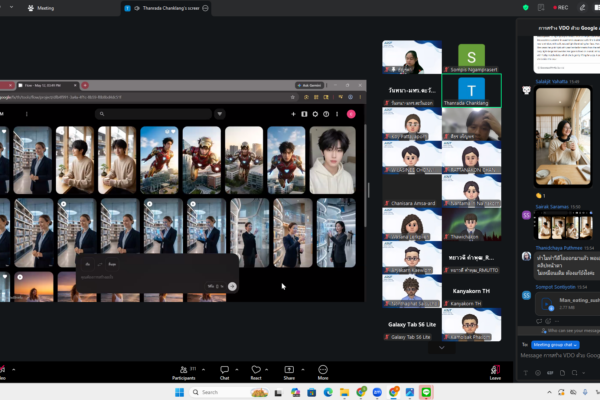Expand the React options arrow

point(266,369)
